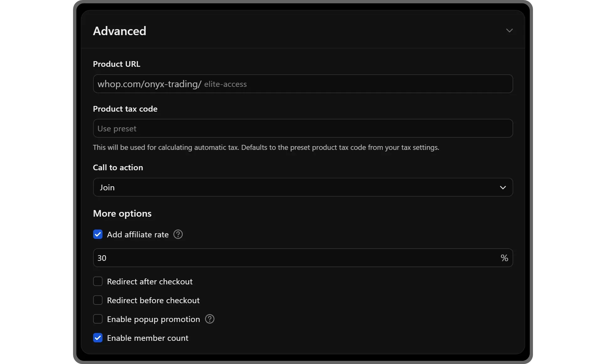Click help icon next to Add affiliate rate
The height and width of the screenshot is (364, 606).
pos(178,234)
